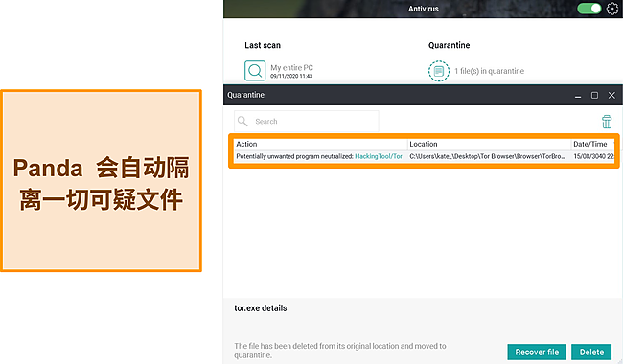Click the Quarantine section heading

449,45
